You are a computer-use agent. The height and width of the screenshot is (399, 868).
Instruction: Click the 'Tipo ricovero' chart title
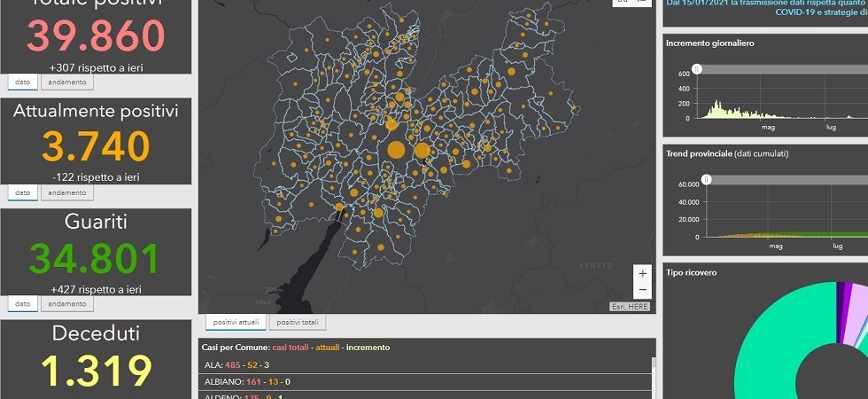point(692,273)
